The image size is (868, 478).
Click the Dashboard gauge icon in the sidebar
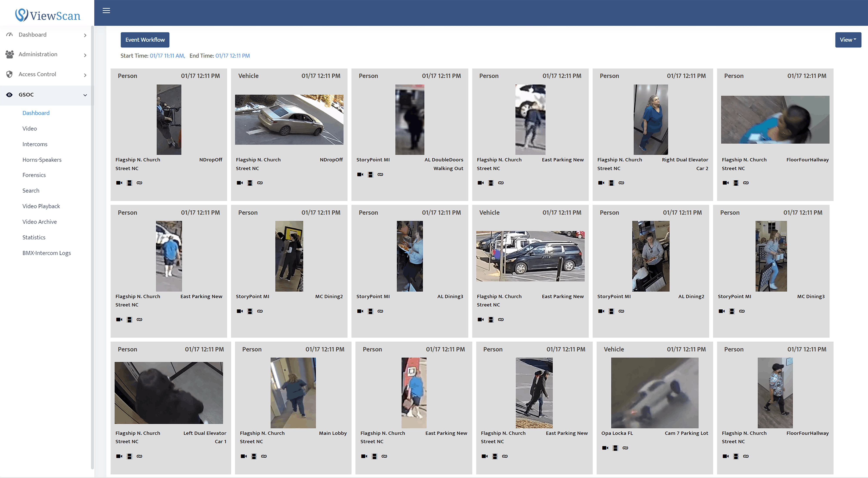pos(9,34)
